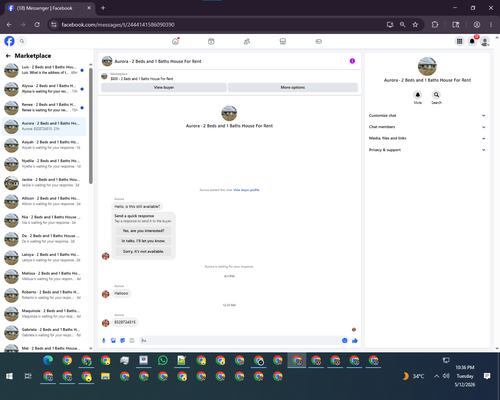Reload the page in Chrome
Viewport: 500px width, 400px height.
tap(37, 25)
